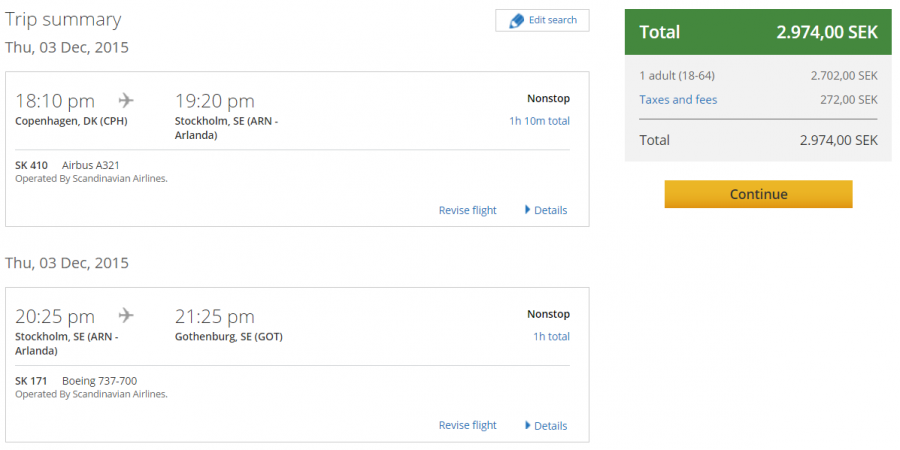The image size is (900, 450).
Task: Click the airplane icon on the Copenhagen flight
Action: (126, 100)
